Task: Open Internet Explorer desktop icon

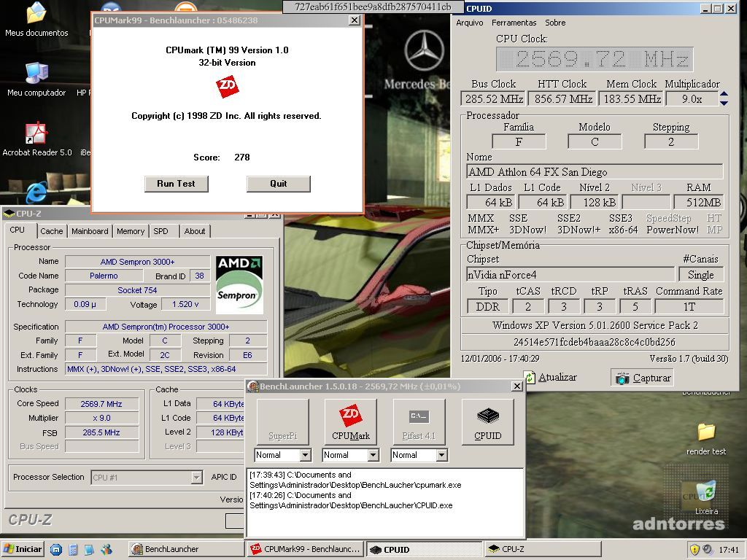Action: 36,192
